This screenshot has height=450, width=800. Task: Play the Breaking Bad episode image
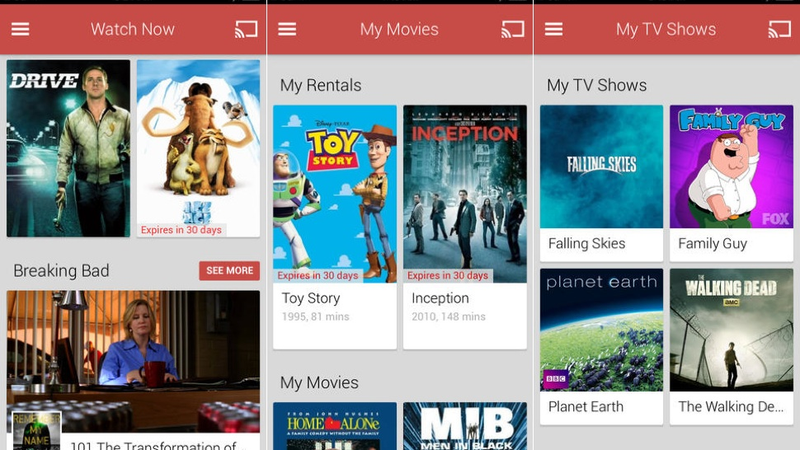pos(133,361)
